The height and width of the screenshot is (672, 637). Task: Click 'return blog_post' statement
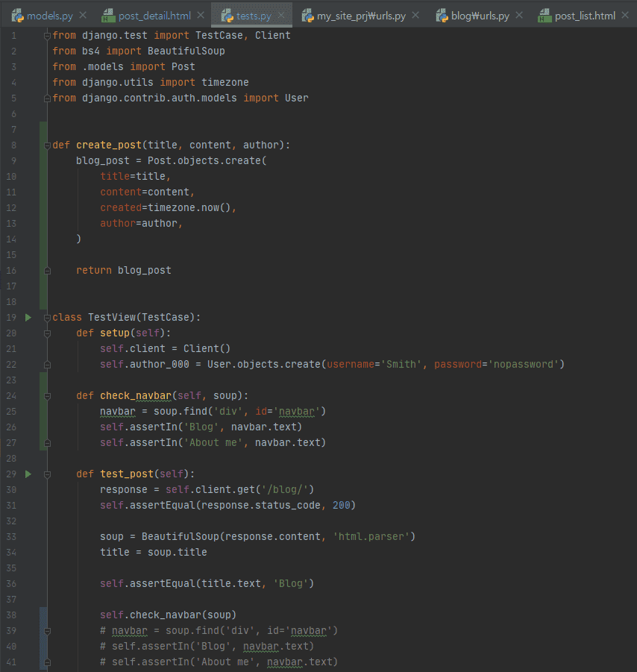pyautogui.click(x=124, y=271)
